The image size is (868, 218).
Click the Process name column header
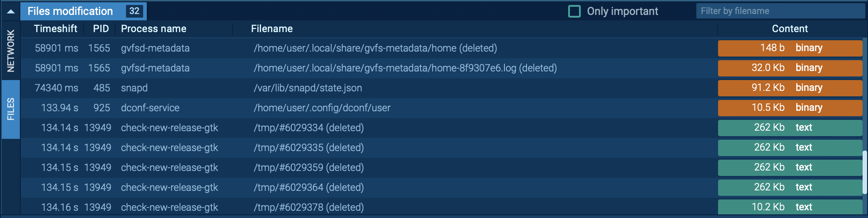(x=154, y=29)
